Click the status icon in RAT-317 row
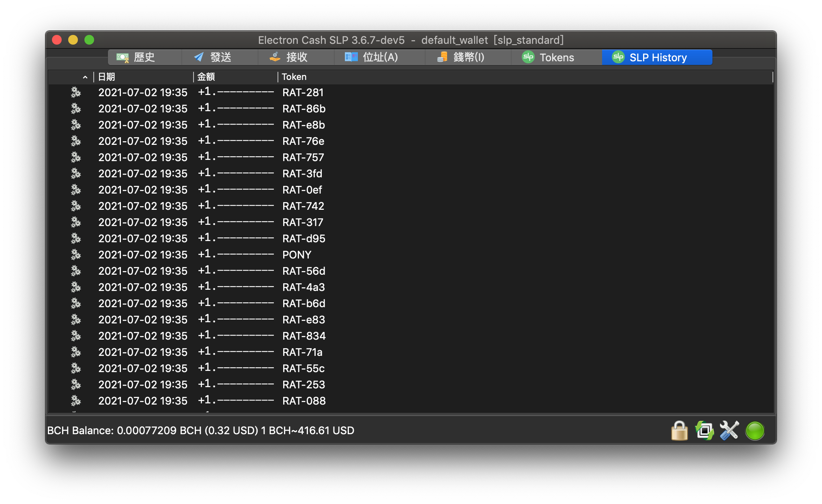Image resolution: width=822 pixels, height=504 pixels. (x=76, y=222)
